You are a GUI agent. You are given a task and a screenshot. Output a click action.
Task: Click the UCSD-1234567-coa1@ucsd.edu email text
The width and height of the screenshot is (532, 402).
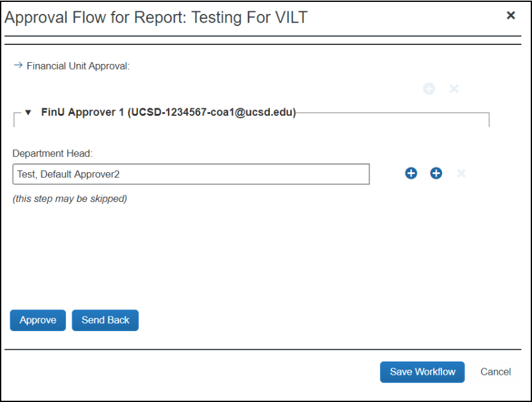click(212, 113)
